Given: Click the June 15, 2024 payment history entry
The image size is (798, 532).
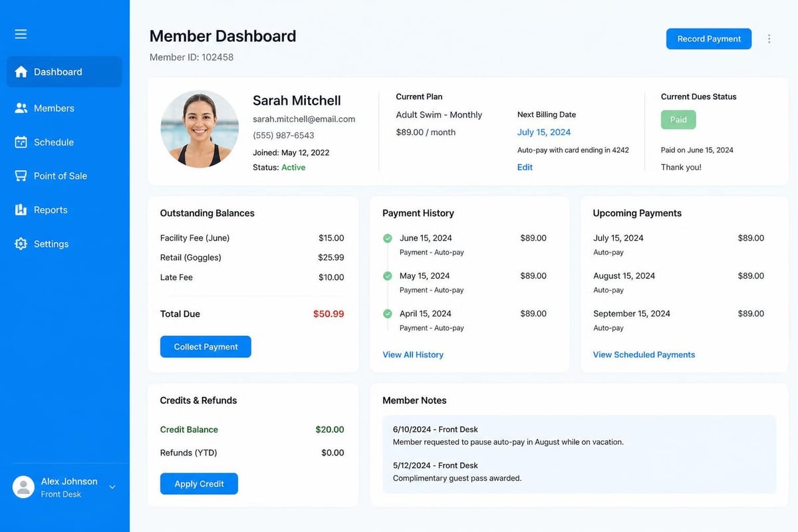Looking at the screenshot, I should pyautogui.click(x=465, y=245).
